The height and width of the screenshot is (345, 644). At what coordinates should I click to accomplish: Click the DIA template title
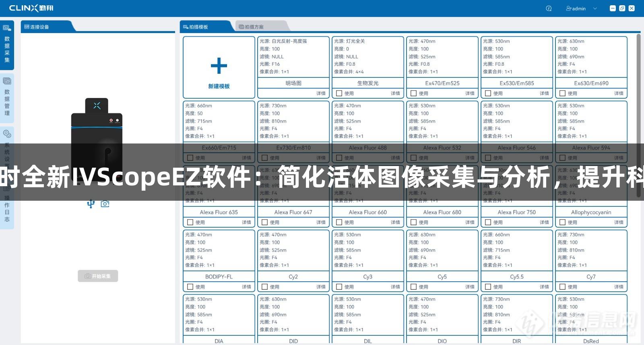tap(219, 341)
